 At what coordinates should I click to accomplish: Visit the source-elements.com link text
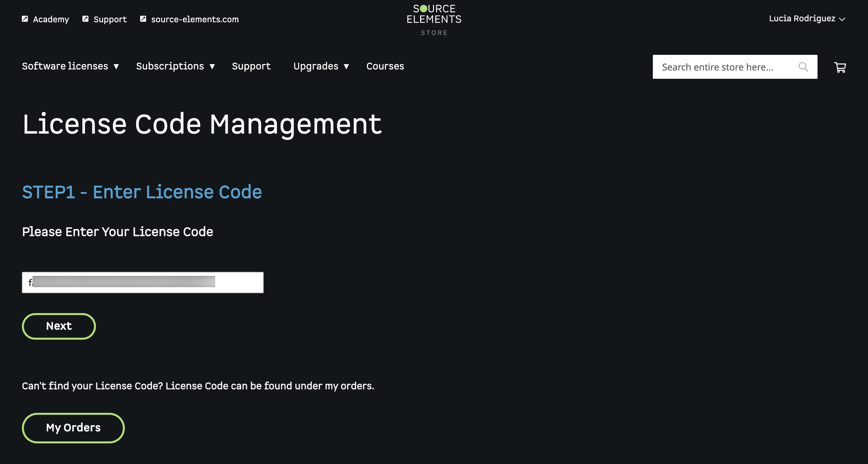coord(195,19)
